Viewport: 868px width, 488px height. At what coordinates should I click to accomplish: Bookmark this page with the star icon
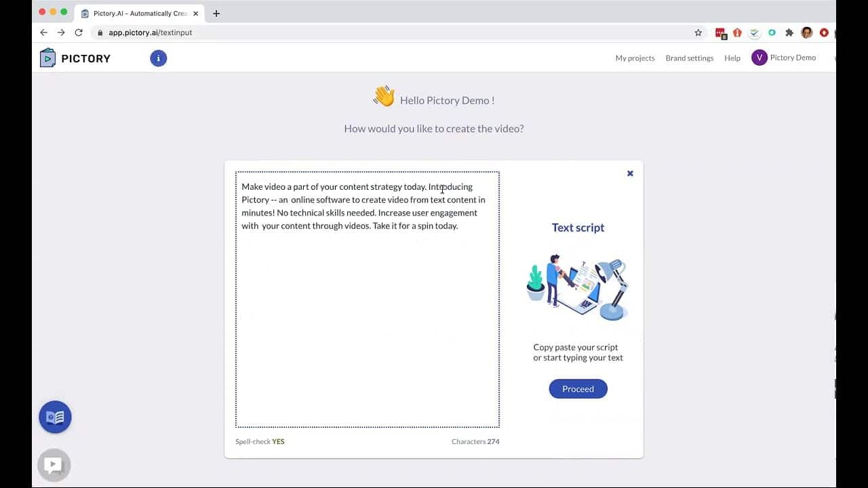coord(698,33)
